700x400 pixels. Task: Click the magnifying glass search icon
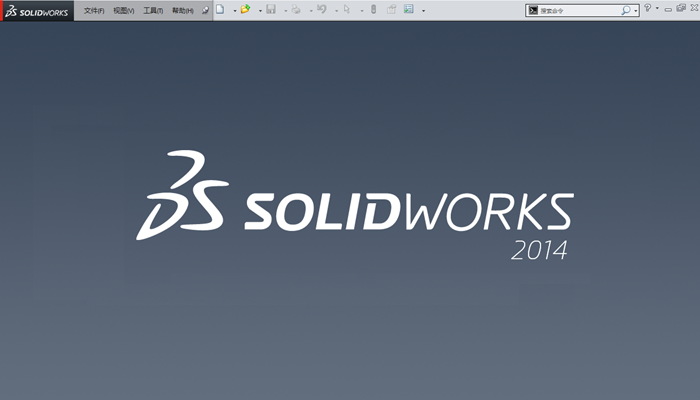[626, 10]
